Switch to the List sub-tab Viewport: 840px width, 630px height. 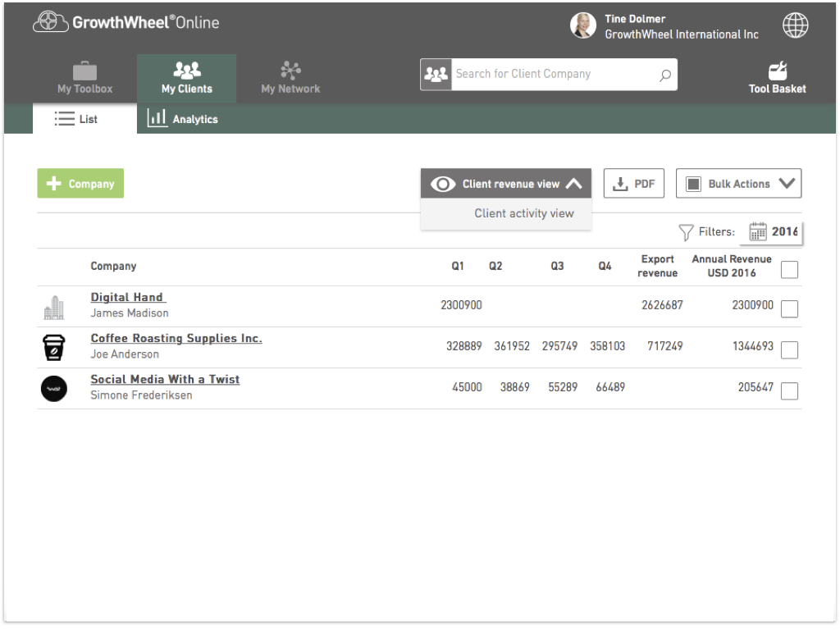pyautogui.click(x=84, y=119)
